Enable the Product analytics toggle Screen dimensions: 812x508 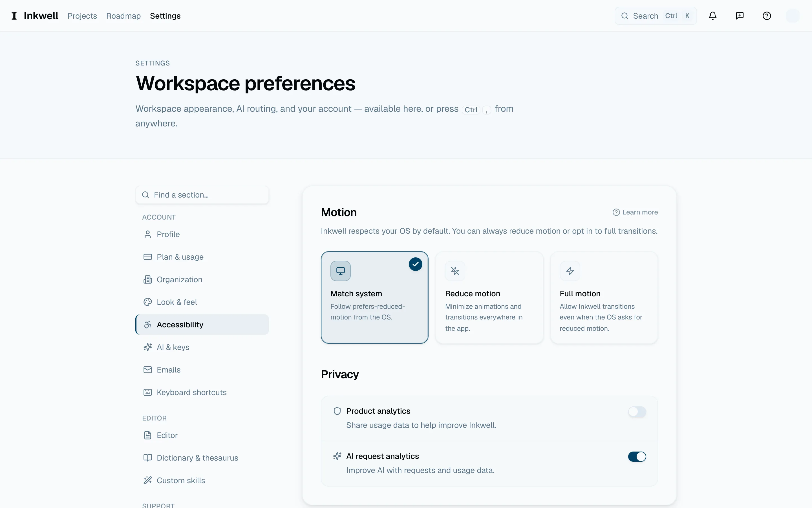pyautogui.click(x=637, y=411)
